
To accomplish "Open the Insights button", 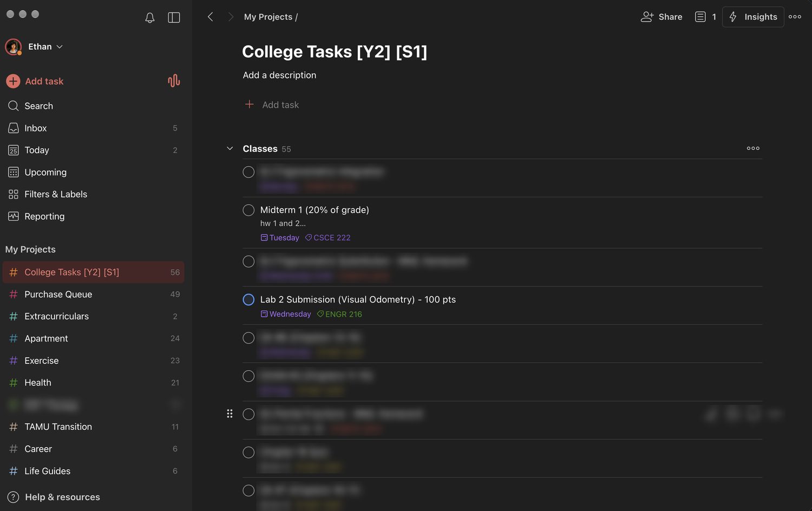I will (753, 17).
